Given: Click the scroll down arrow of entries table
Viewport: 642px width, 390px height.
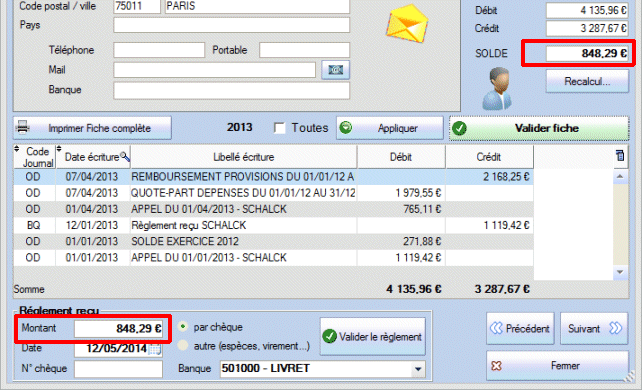Looking at the screenshot, I should [620, 272].
